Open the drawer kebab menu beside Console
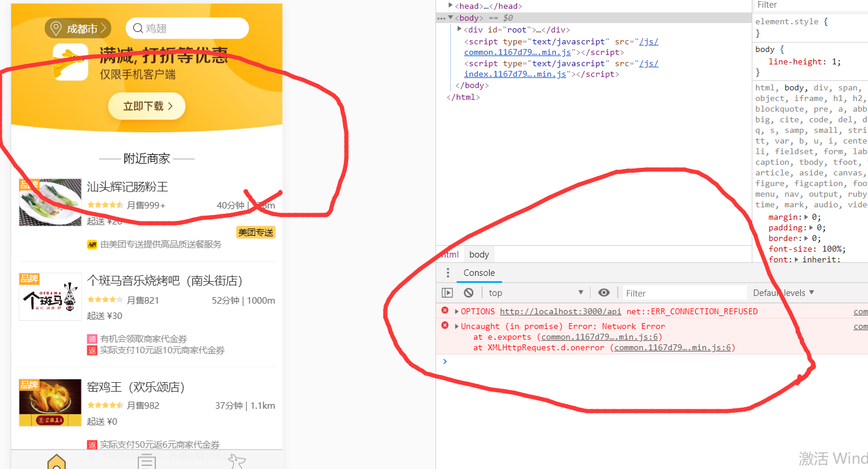Screen dimensions: 868x469 tap(448, 273)
